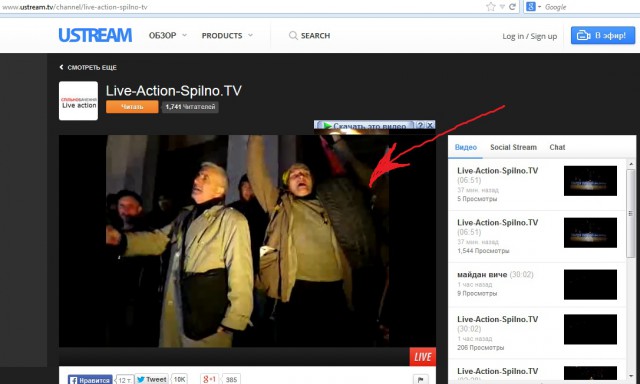The image size is (640, 384).
Task: Click the USTREAM logo
Action: (x=95, y=35)
